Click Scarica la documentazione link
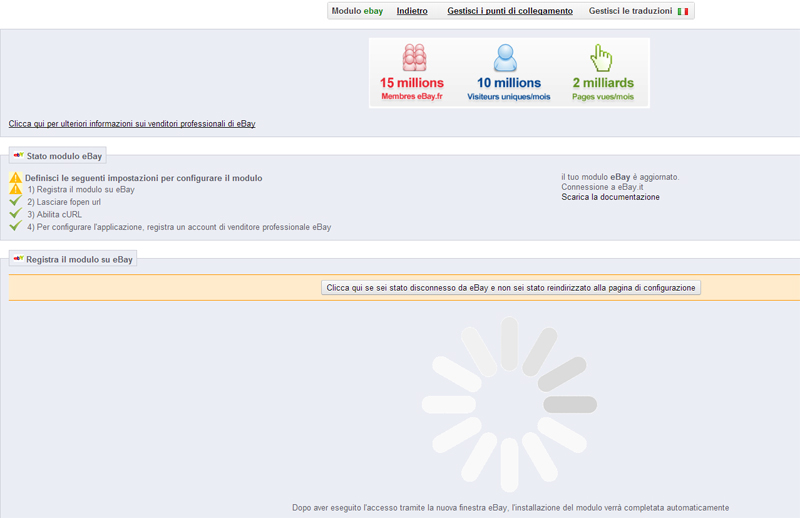Viewport: 800px width, 518px height. pos(610,197)
